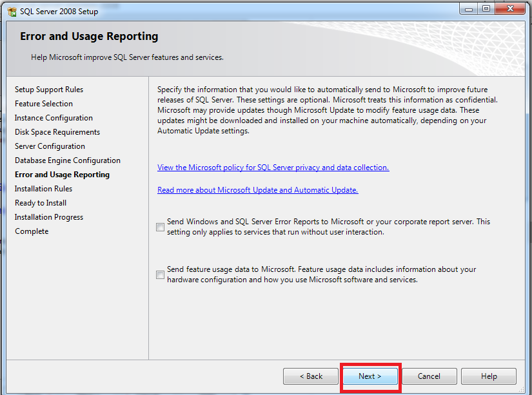Jump to Instance Configuration step
Image resolution: width=532 pixels, height=395 pixels.
[x=54, y=118]
